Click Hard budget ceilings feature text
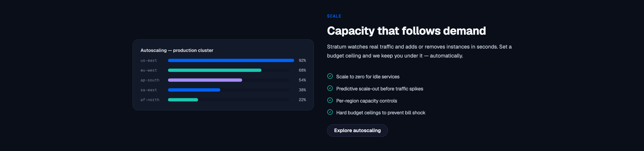Viewport: 644px width, 151px height. (380, 113)
